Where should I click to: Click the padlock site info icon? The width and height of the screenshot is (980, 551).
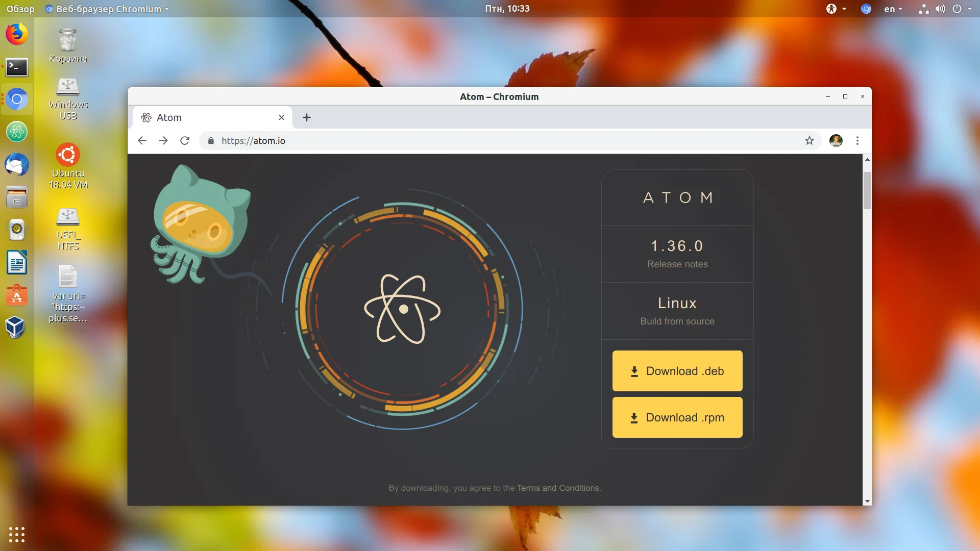click(x=211, y=141)
